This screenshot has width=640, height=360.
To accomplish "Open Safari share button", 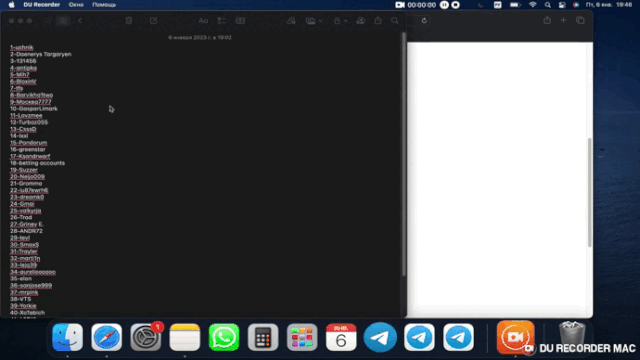I will pos(547,20).
